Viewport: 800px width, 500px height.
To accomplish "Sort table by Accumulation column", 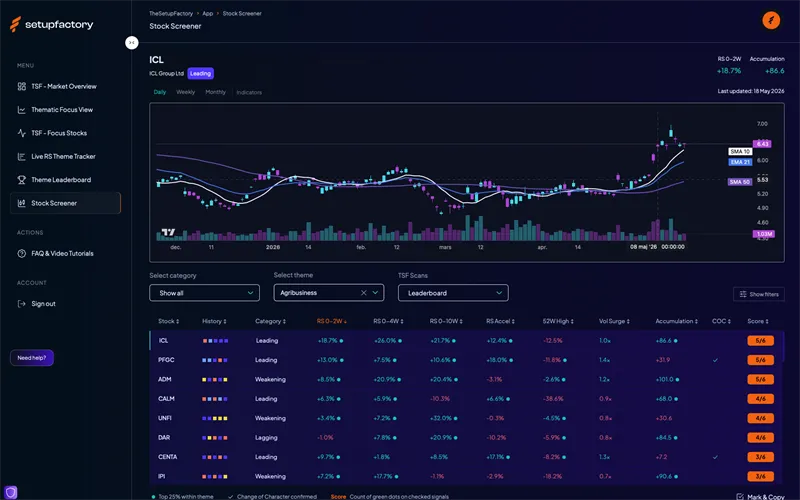I will pyautogui.click(x=677, y=321).
